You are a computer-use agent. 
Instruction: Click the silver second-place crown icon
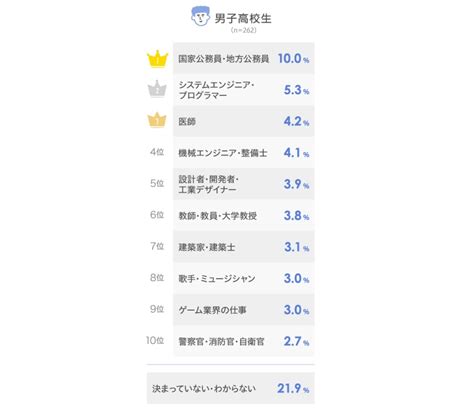click(157, 89)
